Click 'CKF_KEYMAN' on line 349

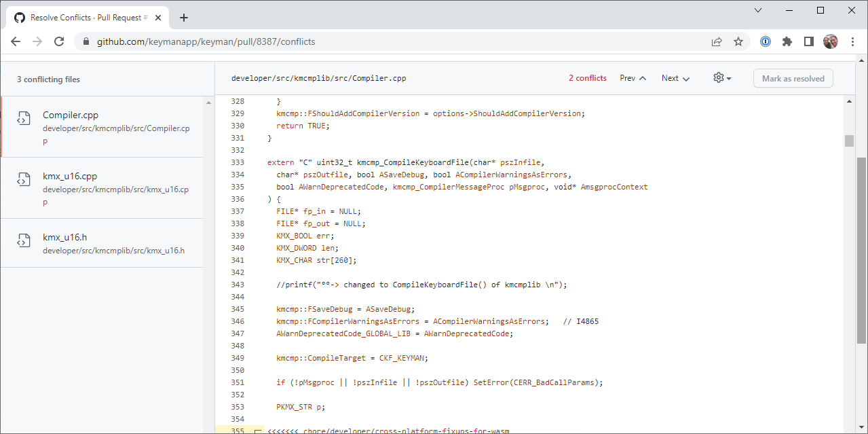(x=402, y=358)
